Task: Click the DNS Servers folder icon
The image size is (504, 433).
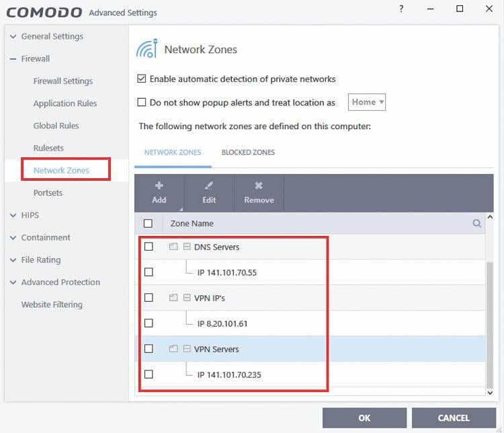Action: tap(173, 247)
